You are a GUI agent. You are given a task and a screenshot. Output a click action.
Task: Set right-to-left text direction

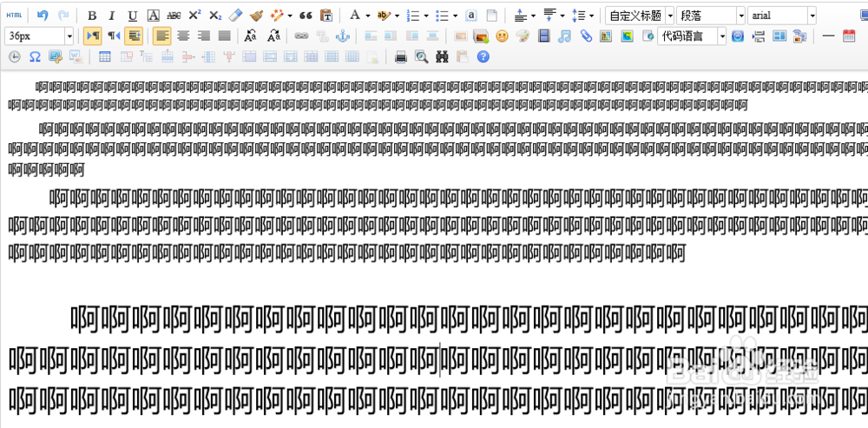(x=113, y=36)
